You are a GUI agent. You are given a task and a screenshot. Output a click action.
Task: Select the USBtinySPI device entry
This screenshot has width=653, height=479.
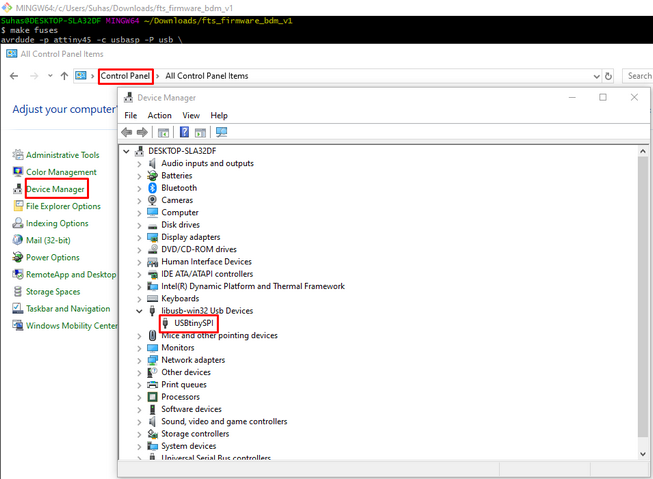[194, 323]
